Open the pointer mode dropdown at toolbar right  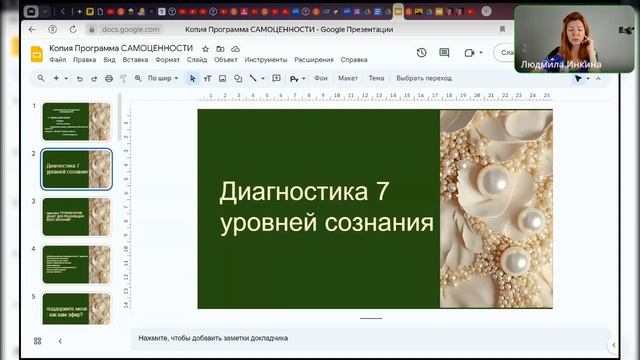(x=588, y=78)
